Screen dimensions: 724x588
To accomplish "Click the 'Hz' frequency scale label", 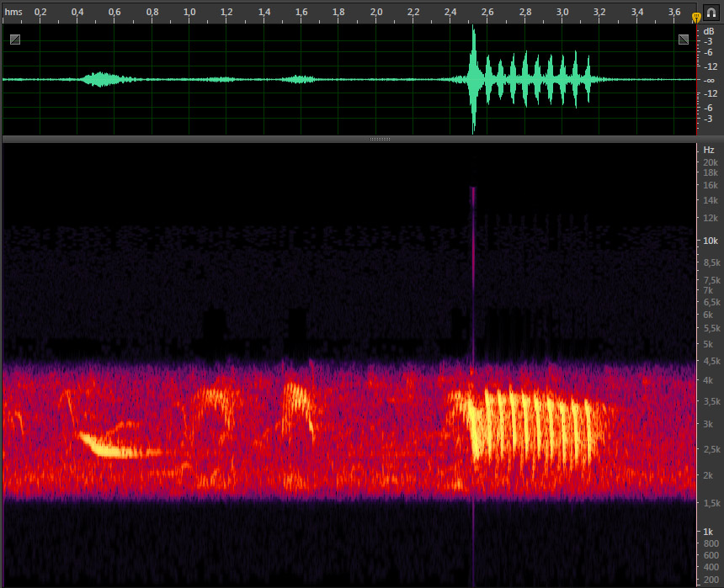I will coord(709,150).
